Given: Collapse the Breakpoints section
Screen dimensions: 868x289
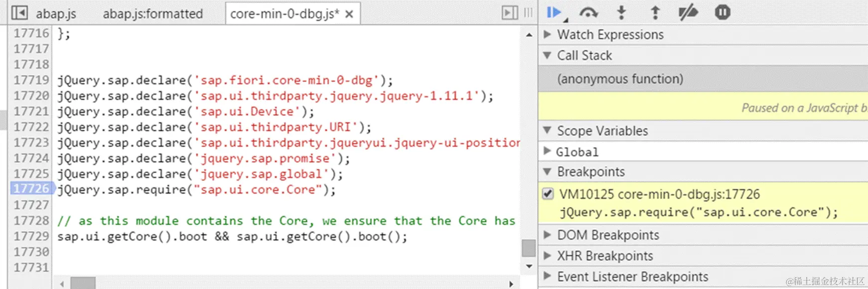Looking at the screenshot, I should coord(547,172).
